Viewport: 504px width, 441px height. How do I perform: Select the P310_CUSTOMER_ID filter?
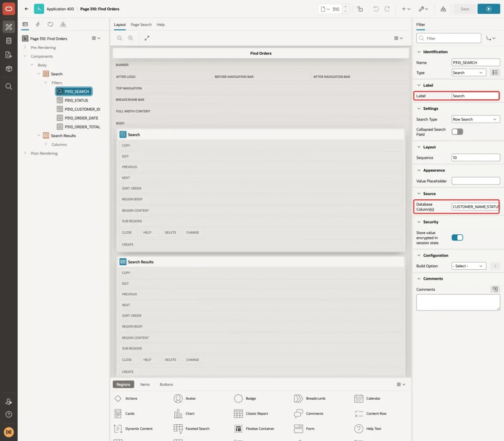pos(82,109)
